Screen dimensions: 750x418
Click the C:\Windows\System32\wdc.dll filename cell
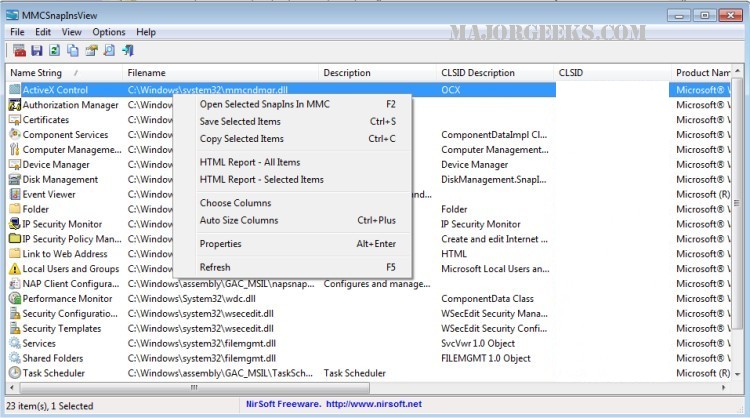pyautogui.click(x=192, y=299)
